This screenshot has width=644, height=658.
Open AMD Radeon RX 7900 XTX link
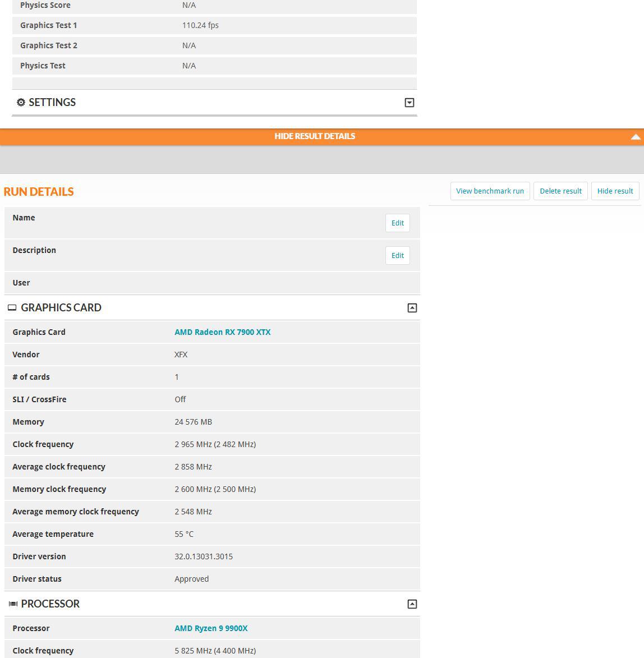point(222,332)
